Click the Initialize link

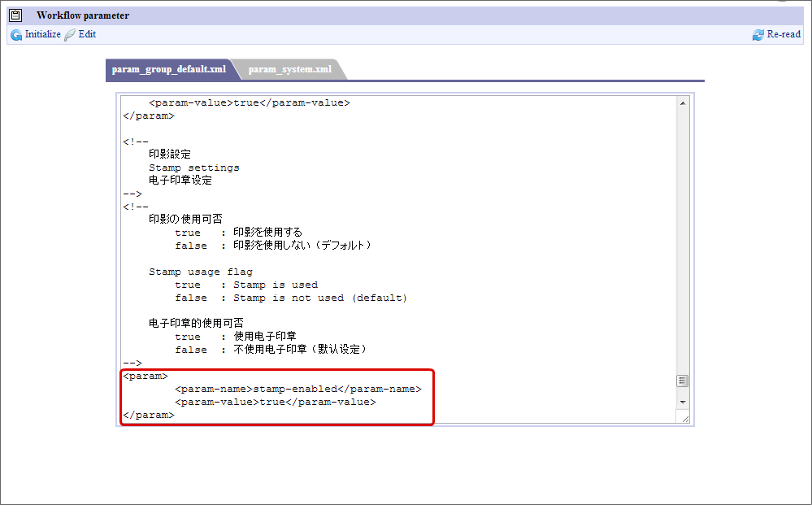pos(43,34)
